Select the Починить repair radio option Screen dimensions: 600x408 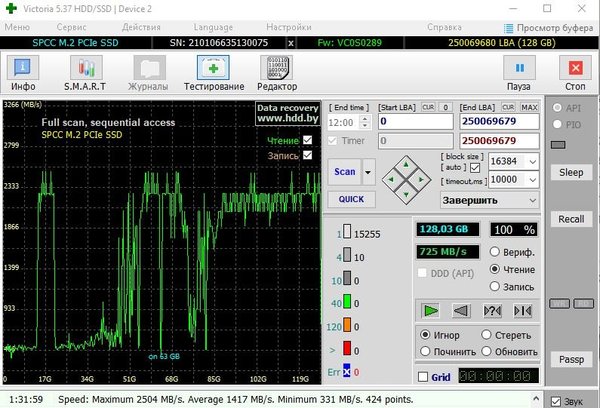coord(425,351)
